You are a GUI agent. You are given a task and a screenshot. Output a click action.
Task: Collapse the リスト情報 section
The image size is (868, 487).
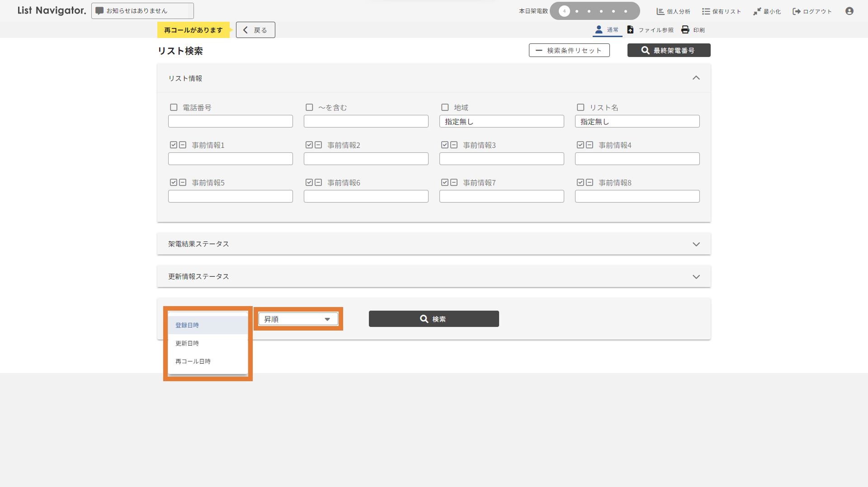(696, 78)
